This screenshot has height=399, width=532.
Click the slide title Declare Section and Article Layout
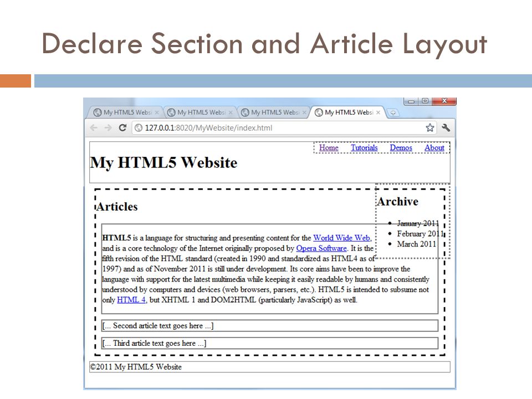tap(264, 44)
